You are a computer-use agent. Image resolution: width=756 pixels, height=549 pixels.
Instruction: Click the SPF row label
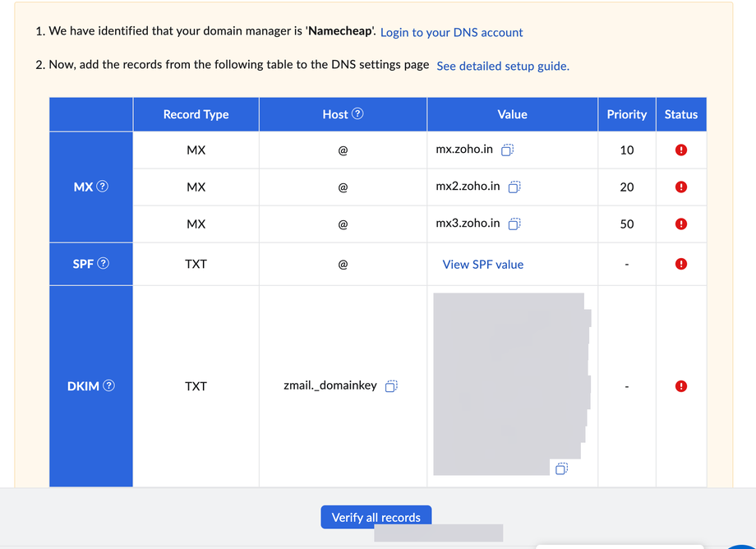tap(83, 264)
